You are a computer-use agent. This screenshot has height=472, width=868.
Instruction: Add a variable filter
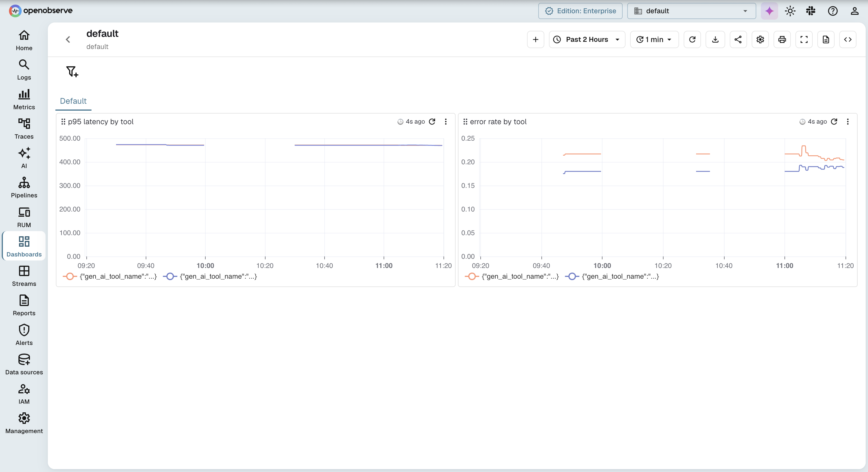(72, 71)
